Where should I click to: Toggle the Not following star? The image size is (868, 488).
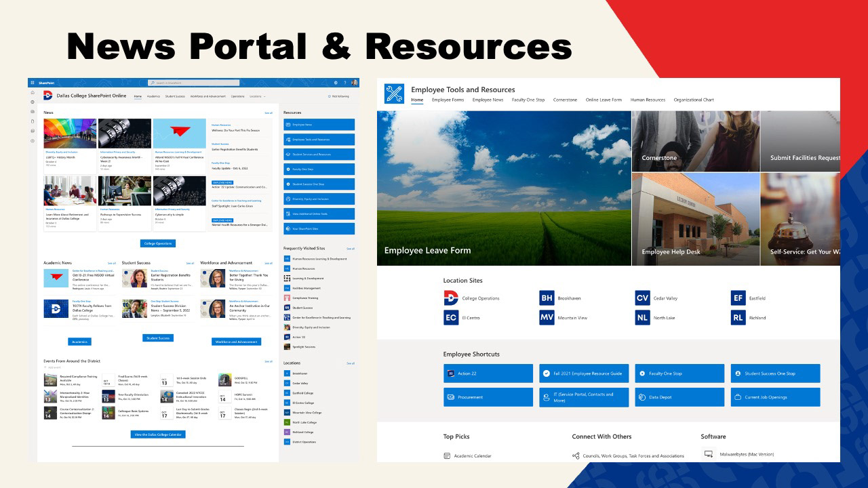coord(330,96)
